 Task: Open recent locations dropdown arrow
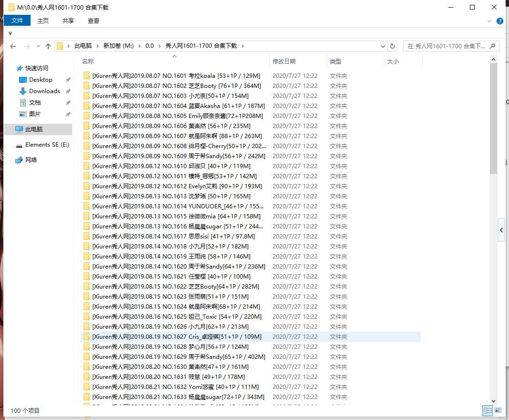38,46
